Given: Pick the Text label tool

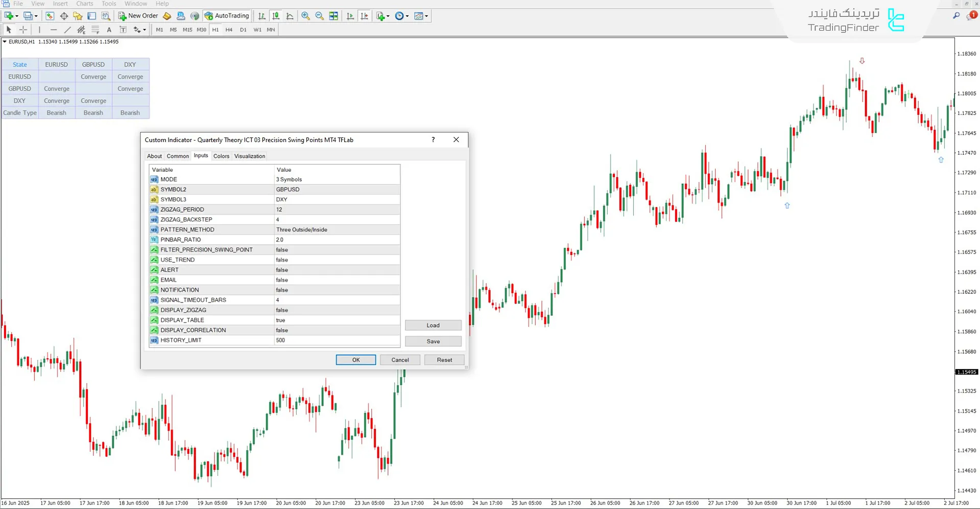Looking at the screenshot, I should 109,30.
